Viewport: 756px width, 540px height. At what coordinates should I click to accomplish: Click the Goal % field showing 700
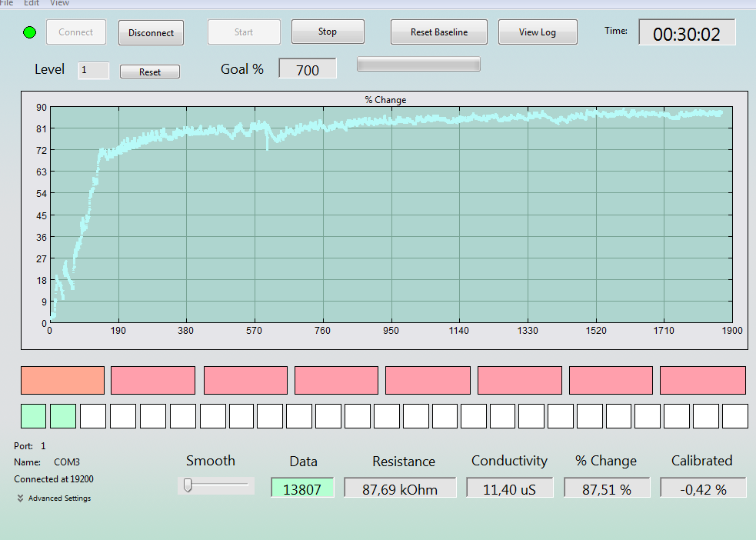[x=308, y=69]
